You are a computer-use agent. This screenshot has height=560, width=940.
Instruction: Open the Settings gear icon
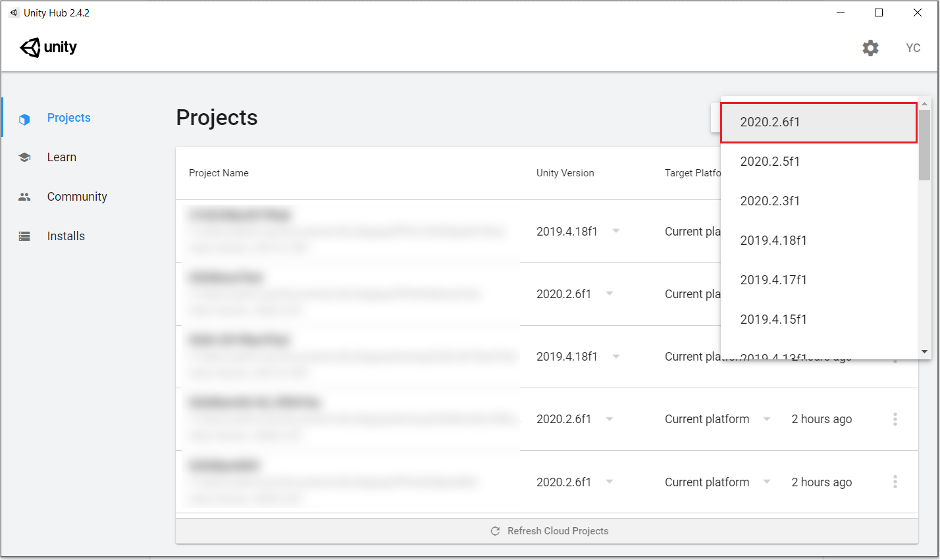(870, 48)
